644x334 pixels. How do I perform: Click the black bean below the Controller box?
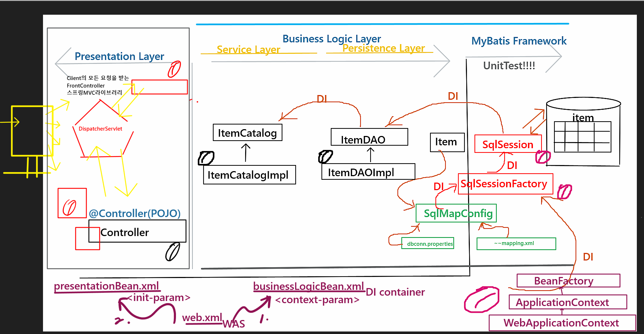coord(172,251)
